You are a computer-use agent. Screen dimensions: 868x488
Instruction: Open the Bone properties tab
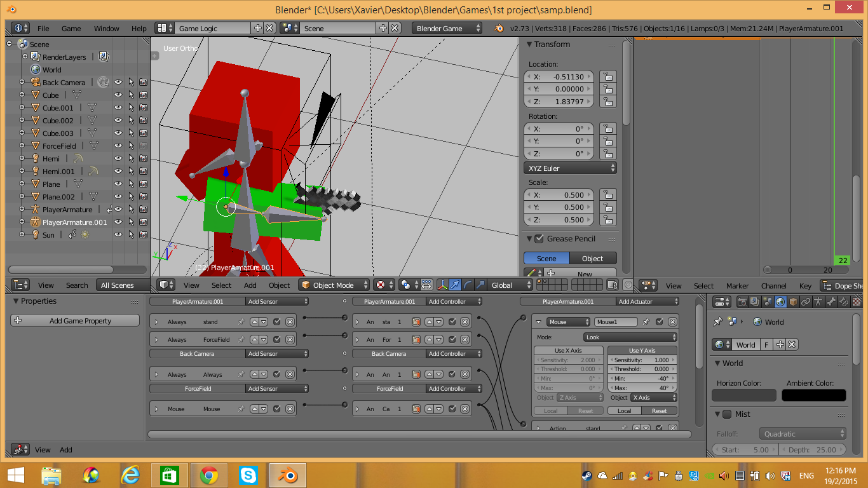(831, 302)
